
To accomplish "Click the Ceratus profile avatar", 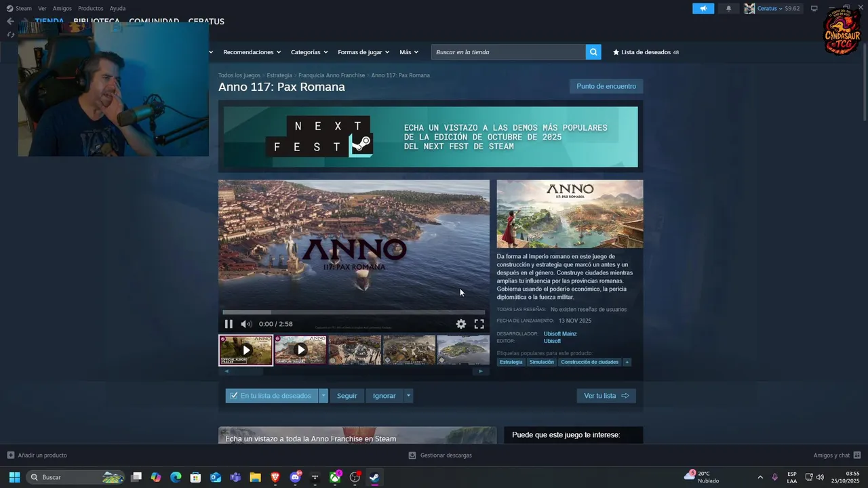I will click(749, 8).
